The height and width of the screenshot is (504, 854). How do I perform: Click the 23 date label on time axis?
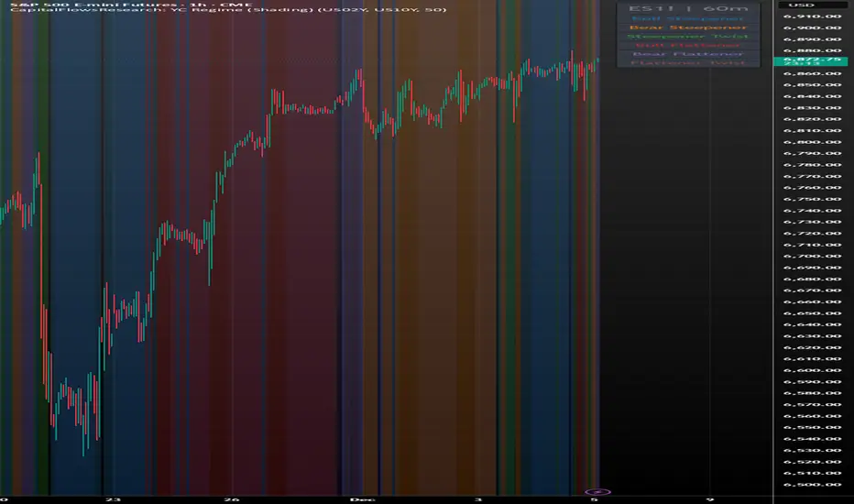coord(113,499)
